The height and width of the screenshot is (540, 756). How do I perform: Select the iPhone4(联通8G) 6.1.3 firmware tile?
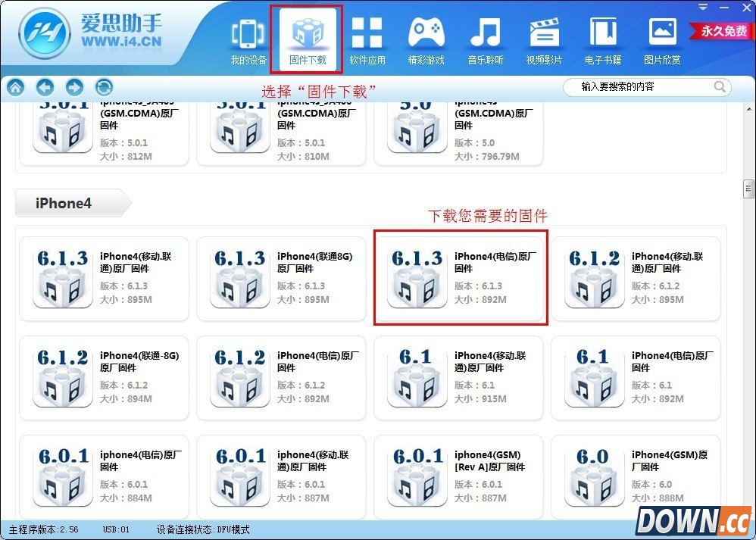(x=282, y=277)
